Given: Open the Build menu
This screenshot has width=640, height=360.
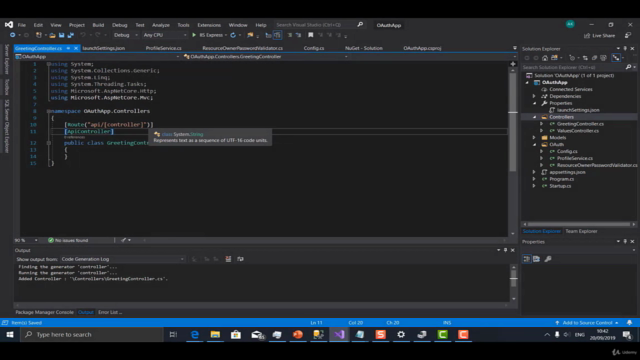Looking at the screenshot, I should (98, 25).
